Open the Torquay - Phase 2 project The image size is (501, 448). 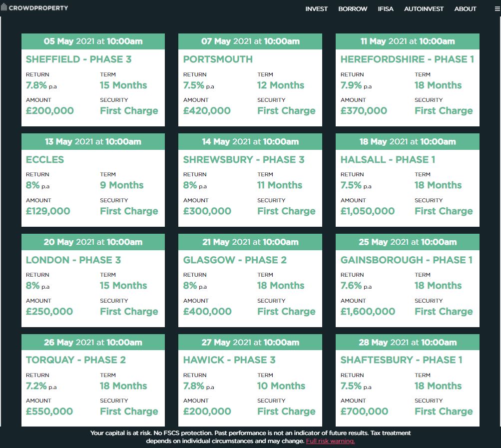click(76, 360)
